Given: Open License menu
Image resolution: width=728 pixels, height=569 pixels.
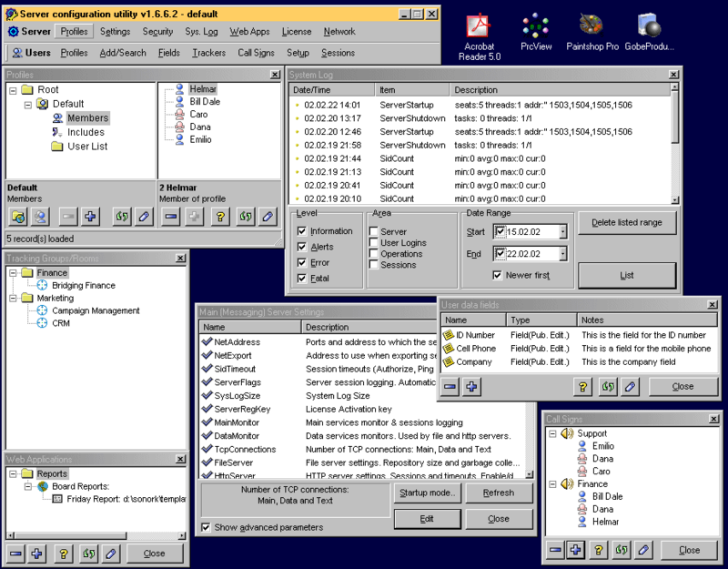Looking at the screenshot, I should pos(297,32).
